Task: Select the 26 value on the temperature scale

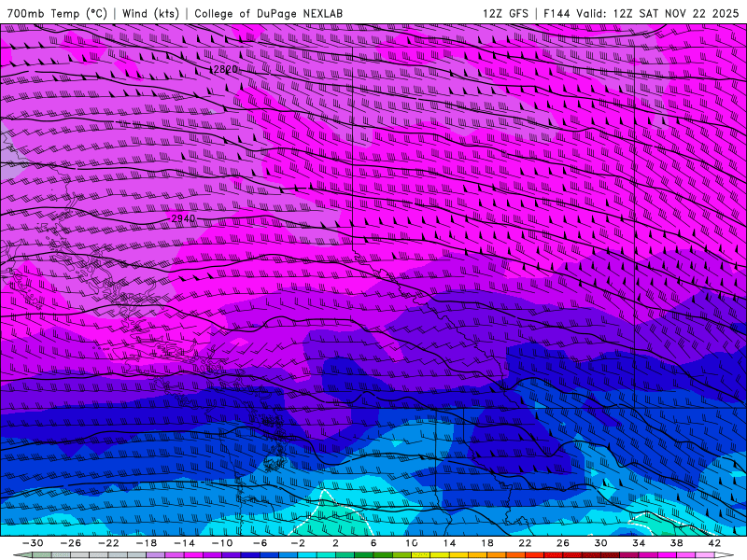Action: (563, 543)
